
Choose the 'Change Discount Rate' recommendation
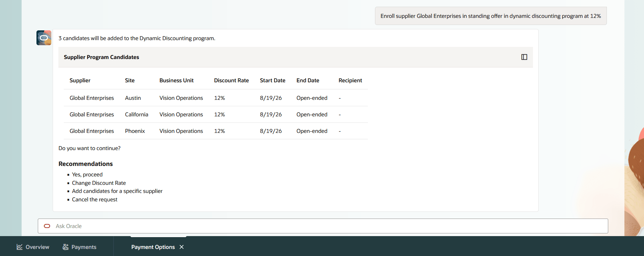(x=99, y=183)
